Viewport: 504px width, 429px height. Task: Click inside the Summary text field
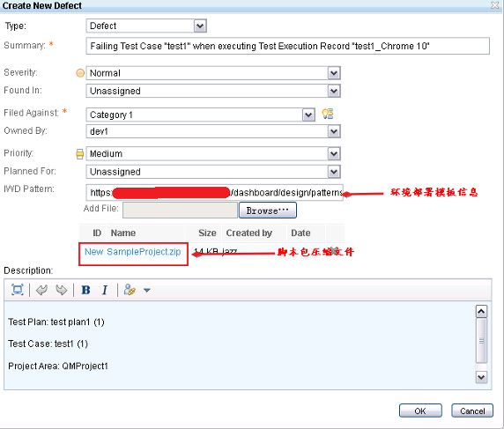[x=287, y=47]
